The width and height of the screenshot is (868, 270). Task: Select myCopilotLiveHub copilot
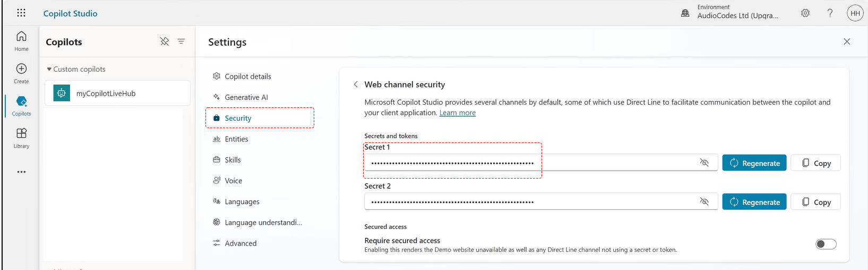[117, 93]
